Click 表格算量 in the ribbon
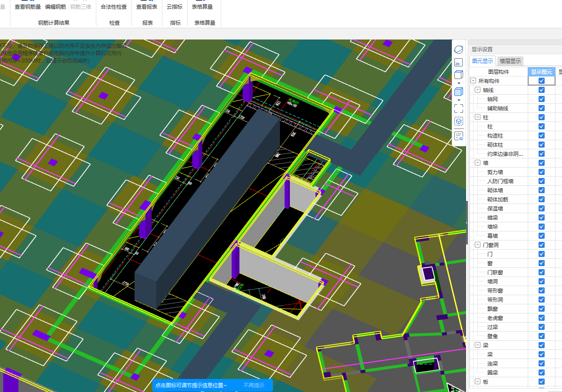Image resolution: width=562 pixels, height=392 pixels. 203,7
